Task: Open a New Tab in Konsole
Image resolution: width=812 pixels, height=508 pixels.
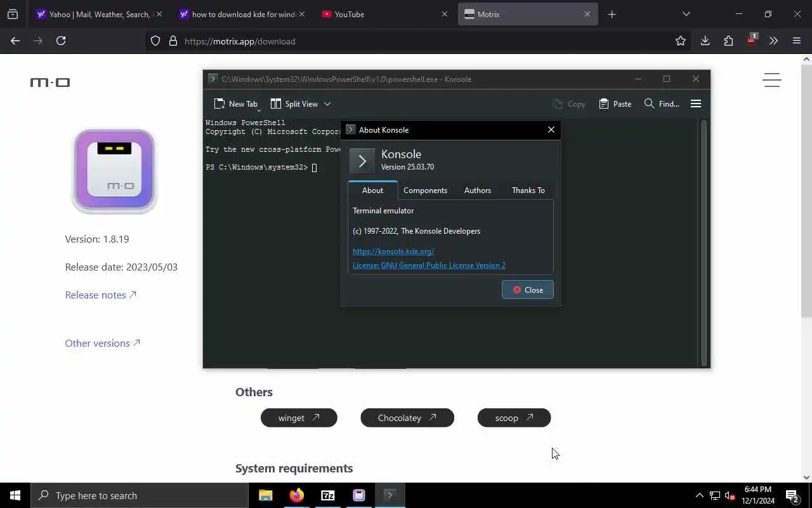Action: tap(236, 104)
